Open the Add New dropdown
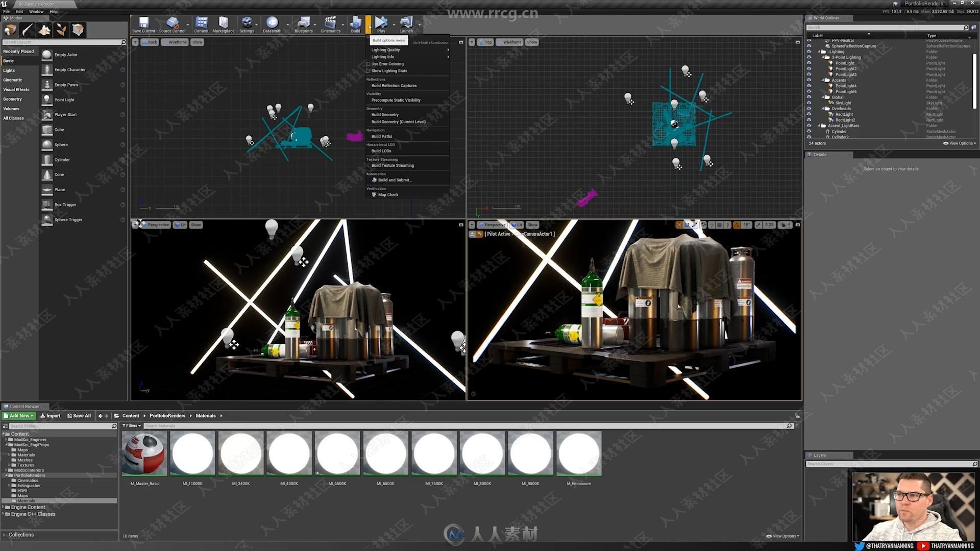The height and width of the screenshot is (551, 980). click(19, 416)
